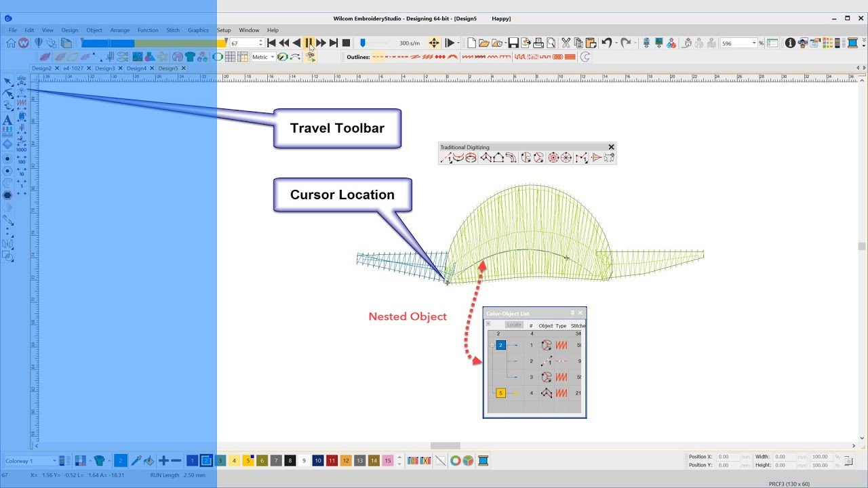Open the Colorway 1 dropdown
The height and width of the screenshot is (488, 868).
pyautogui.click(x=54, y=461)
